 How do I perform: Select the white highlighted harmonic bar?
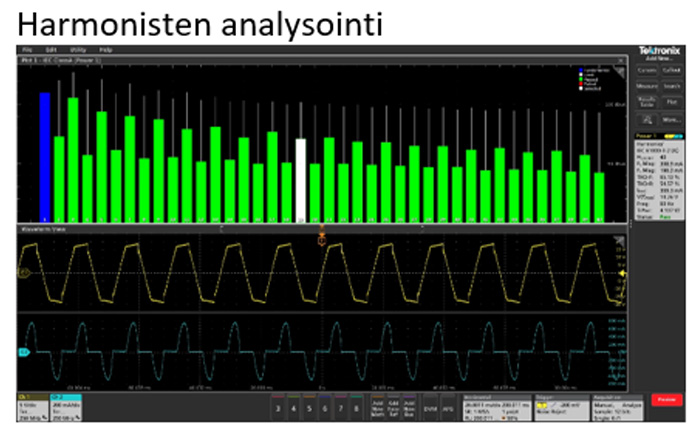tap(301, 180)
